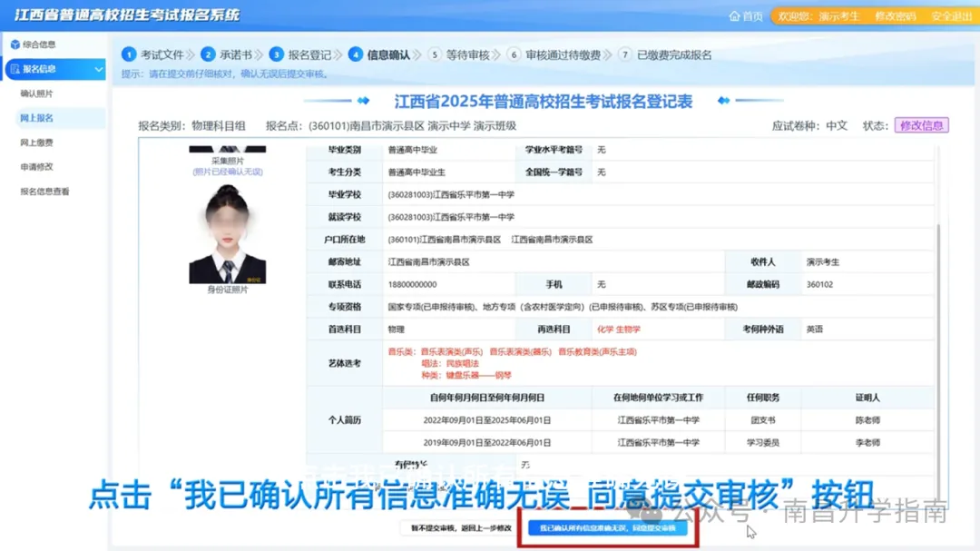Click the 联系电话 value 18800000000

tap(413, 284)
